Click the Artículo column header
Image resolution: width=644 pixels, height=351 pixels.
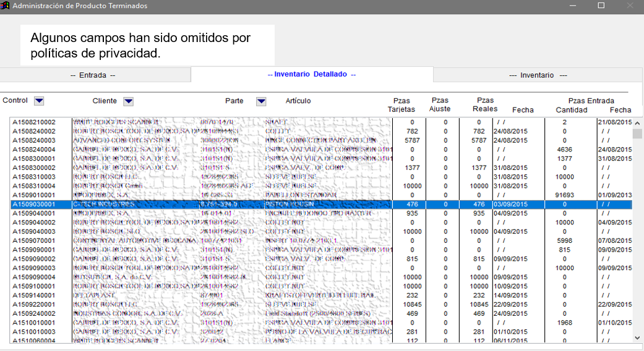tap(298, 101)
